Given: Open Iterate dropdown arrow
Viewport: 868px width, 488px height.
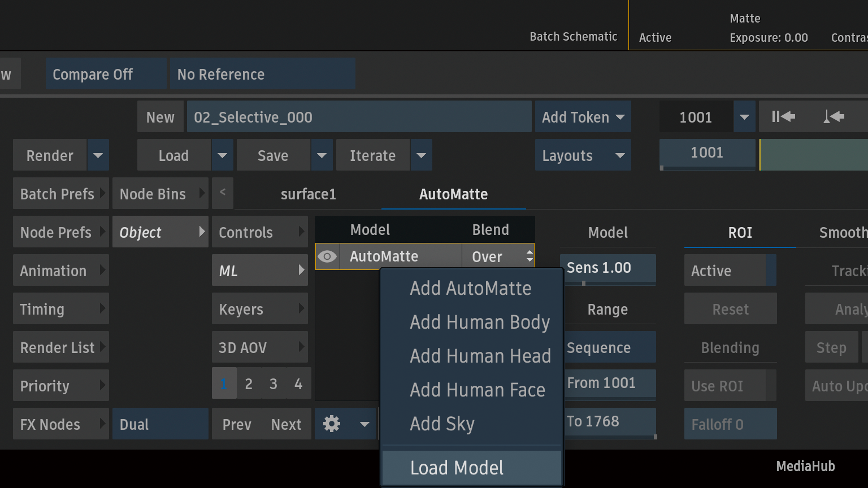Looking at the screenshot, I should (x=421, y=155).
